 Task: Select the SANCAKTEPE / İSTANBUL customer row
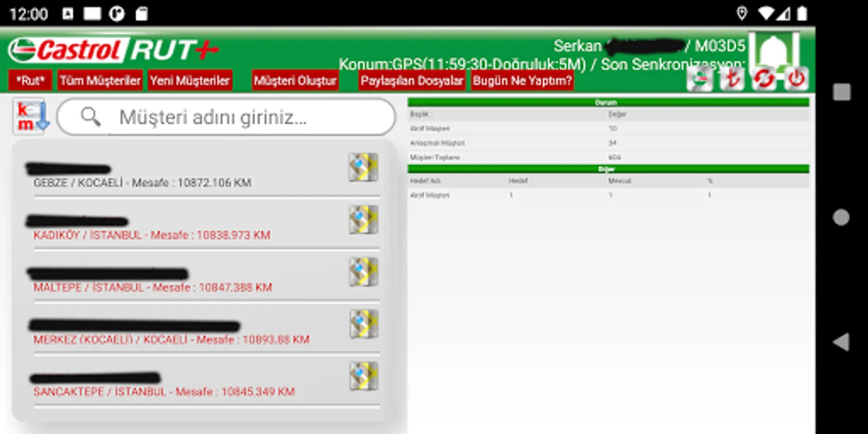pyautogui.click(x=207, y=381)
